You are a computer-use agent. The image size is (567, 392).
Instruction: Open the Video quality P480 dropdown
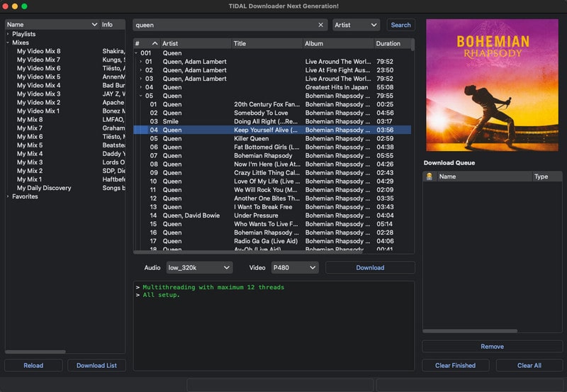click(293, 267)
